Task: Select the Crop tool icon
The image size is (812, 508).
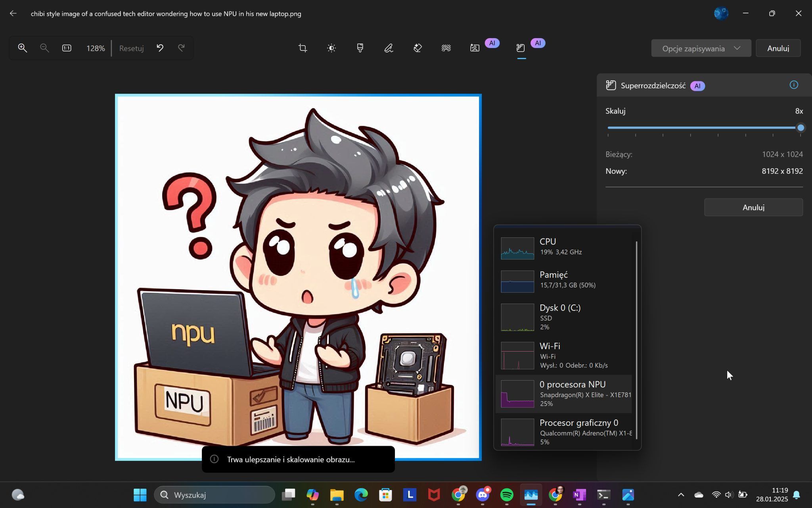Action: point(303,48)
